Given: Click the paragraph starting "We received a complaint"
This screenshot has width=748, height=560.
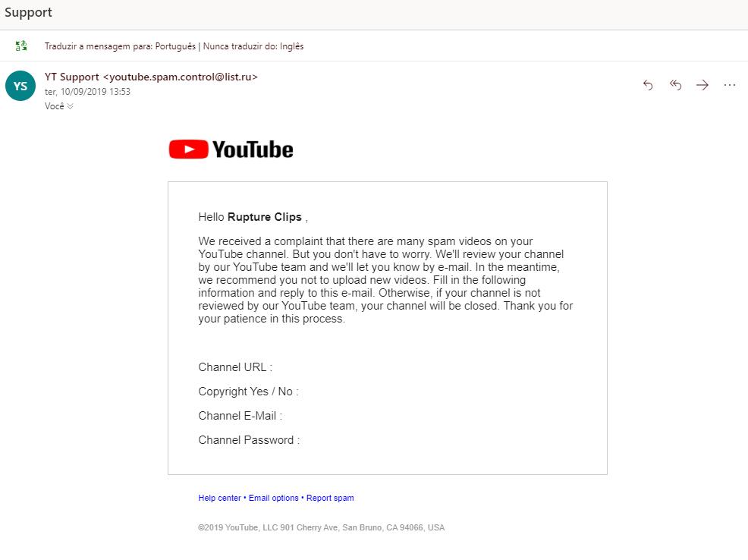Looking at the screenshot, I should (x=385, y=280).
